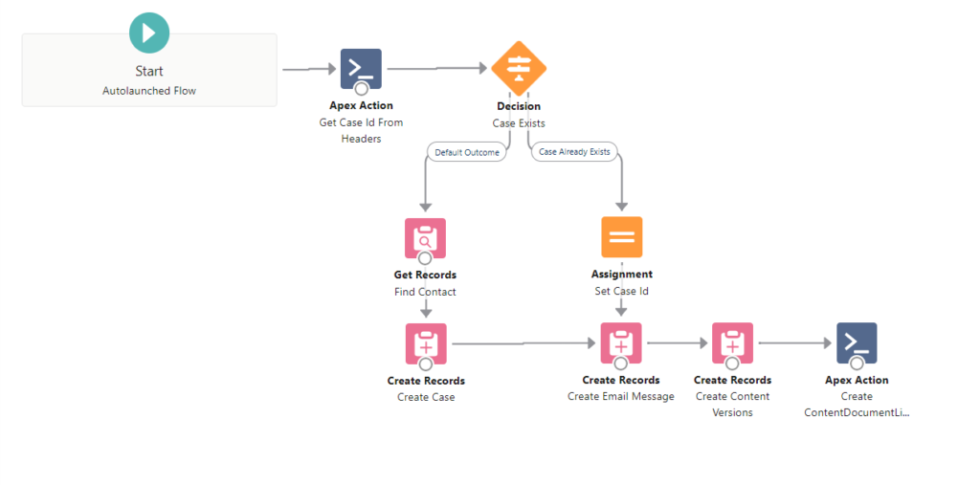Click connector node under Create Content Versions icon

(x=732, y=364)
